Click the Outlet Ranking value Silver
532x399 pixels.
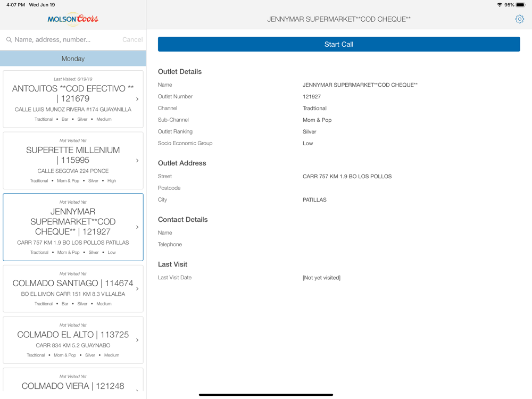[310, 131]
